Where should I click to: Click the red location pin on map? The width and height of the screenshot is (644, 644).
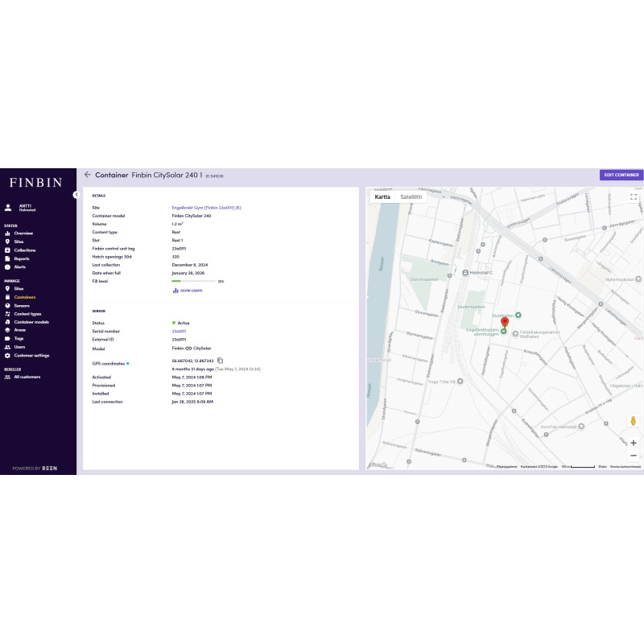pos(505,323)
